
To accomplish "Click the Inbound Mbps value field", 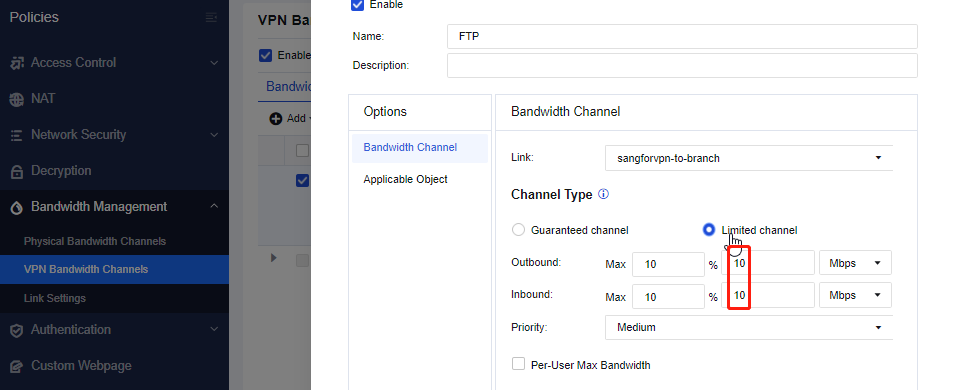I will (767, 295).
